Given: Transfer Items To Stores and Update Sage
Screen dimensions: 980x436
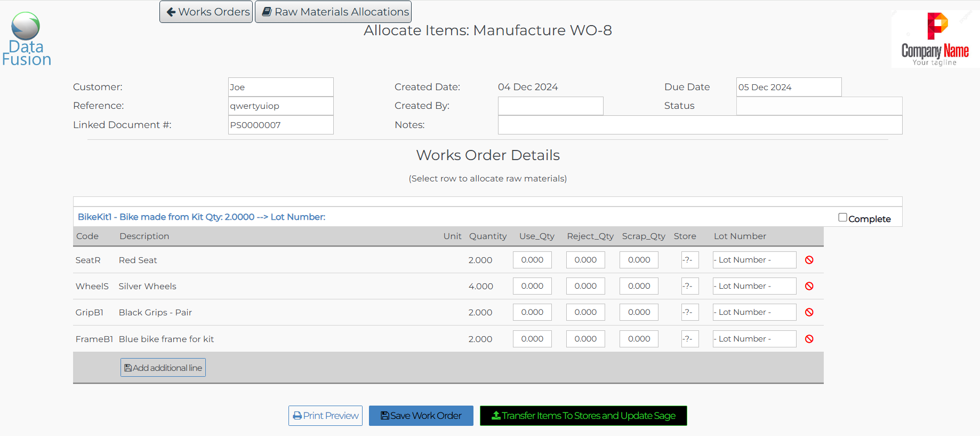Looking at the screenshot, I should (583, 416).
